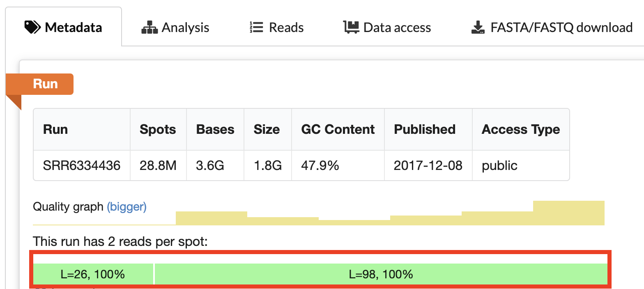
Task: Click the GC Content column header
Action: coord(338,129)
